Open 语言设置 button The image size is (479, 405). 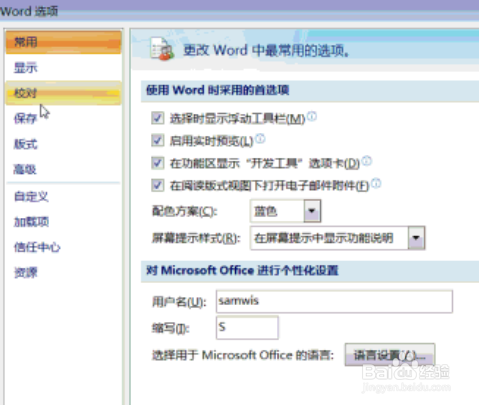coord(390,355)
